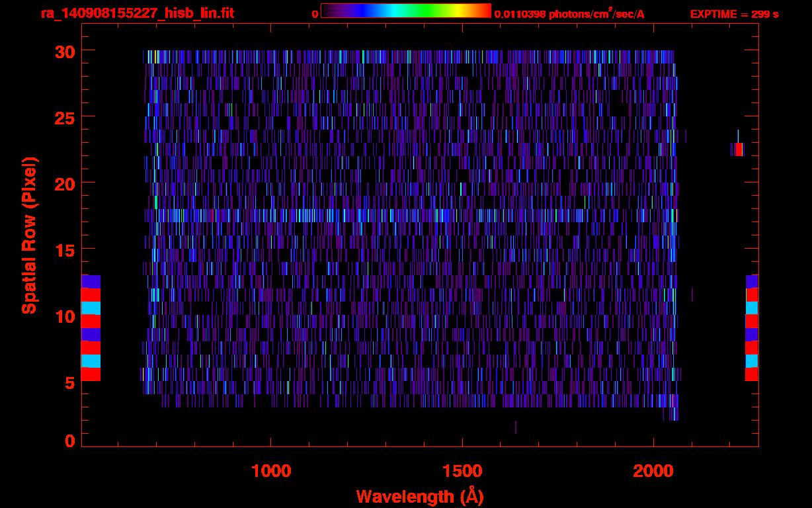
Task: Click the 2000 wavelength tick label
Action: pyautogui.click(x=653, y=471)
